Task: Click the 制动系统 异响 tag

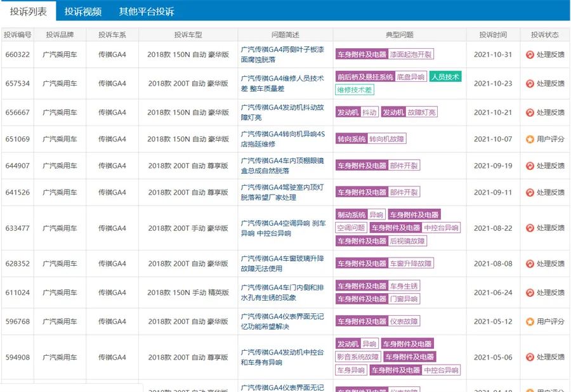Action: click(360, 215)
